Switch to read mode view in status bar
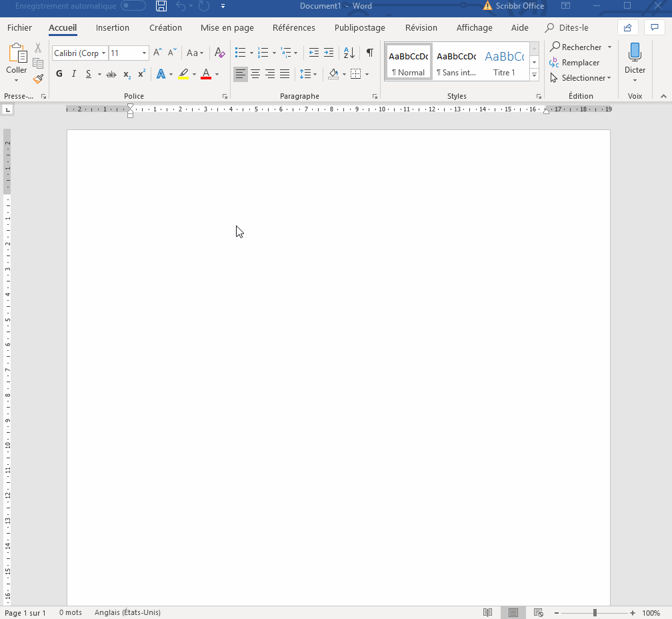Image resolution: width=672 pixels, height=619 pixels. coord(488,612)
